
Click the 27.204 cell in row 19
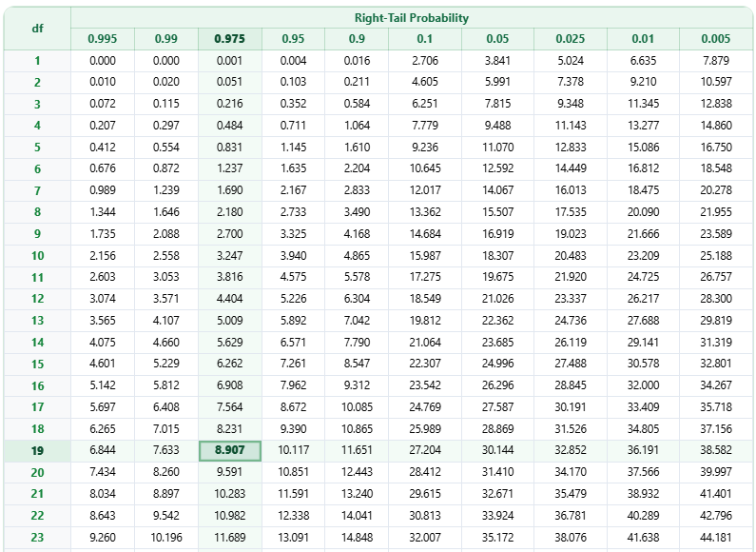[425, 450]
